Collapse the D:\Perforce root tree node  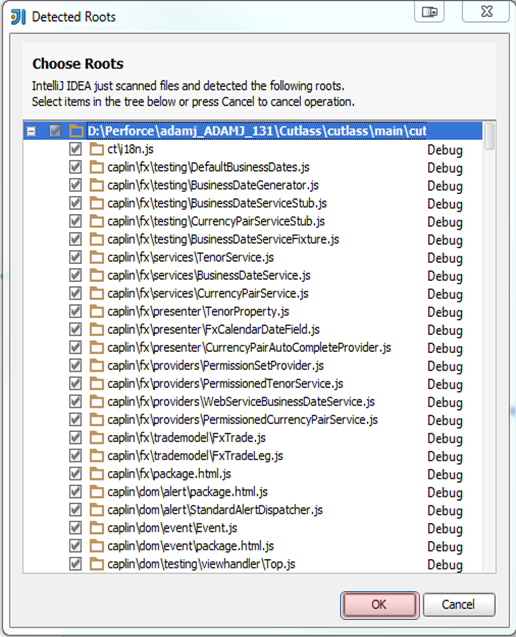[x=31, y=131]
